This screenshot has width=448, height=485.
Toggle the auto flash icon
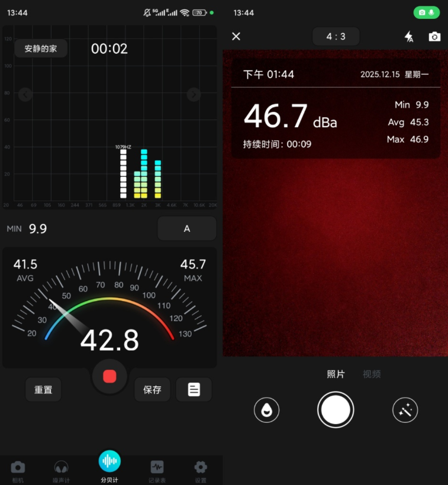pyautogui.click(x=409, y=37)
